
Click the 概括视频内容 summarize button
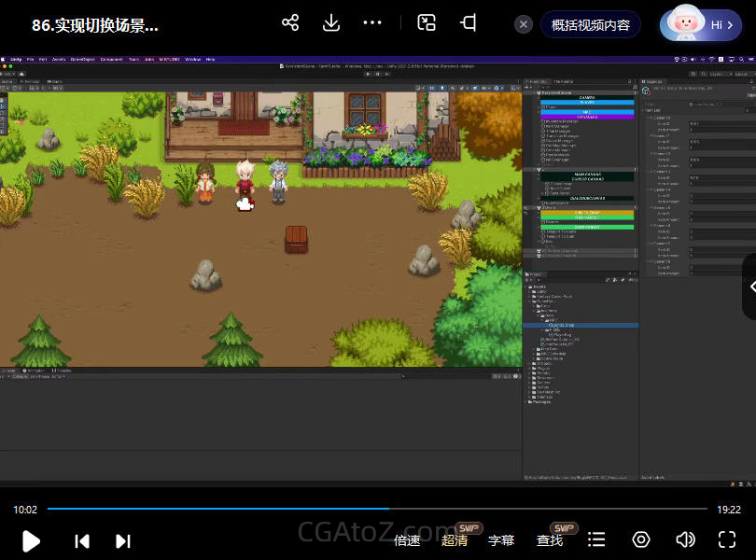click(591, 24)
